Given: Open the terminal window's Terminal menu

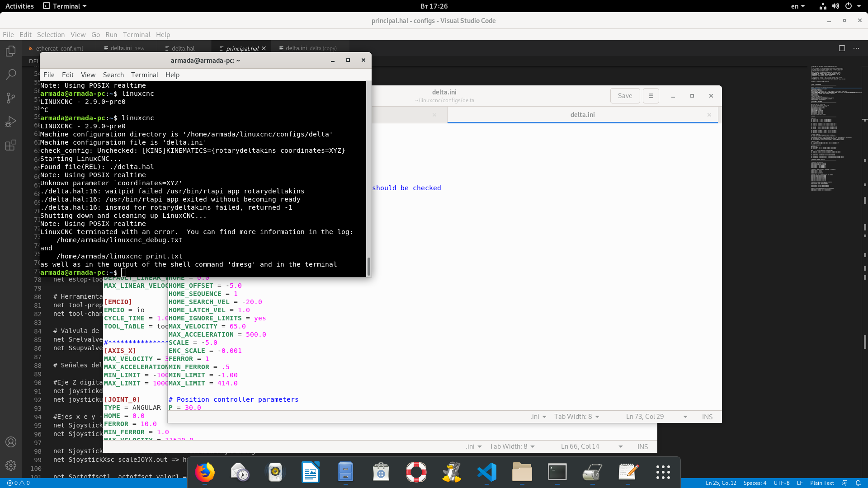Looking at the screenshot, I should tap(145, 75).
